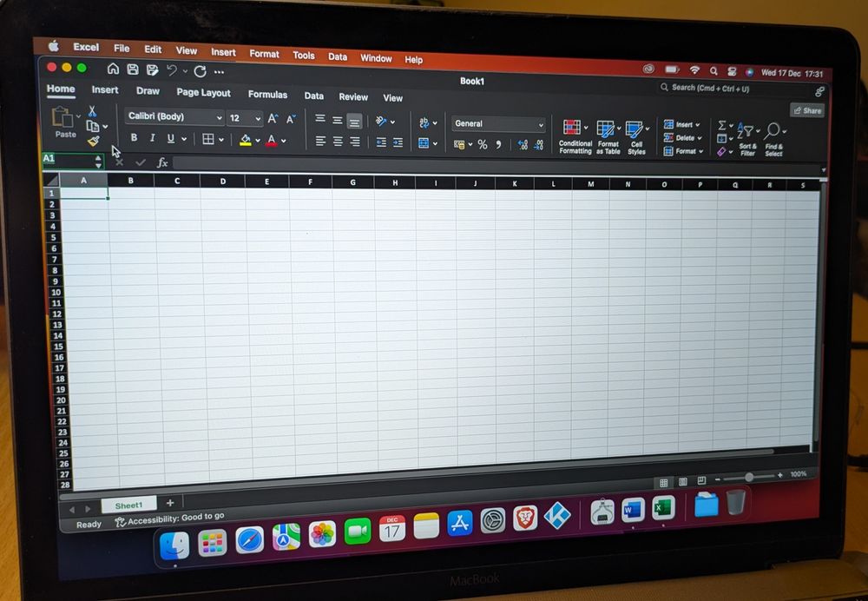Open Insert Function fx button
Image resolution: width=868 pixels, height=601 pixels.
[162, 162]
